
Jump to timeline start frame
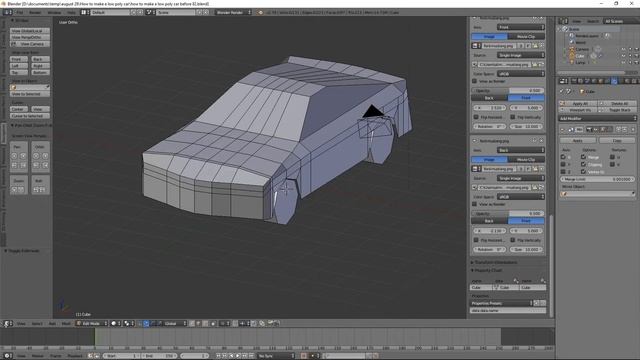pos(218,356)
